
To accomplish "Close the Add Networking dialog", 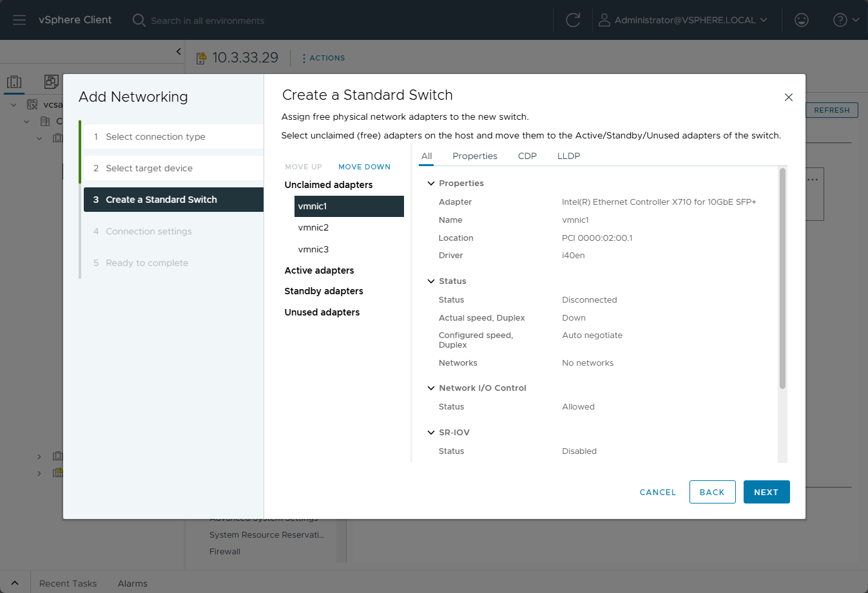I will coord(788,97).
